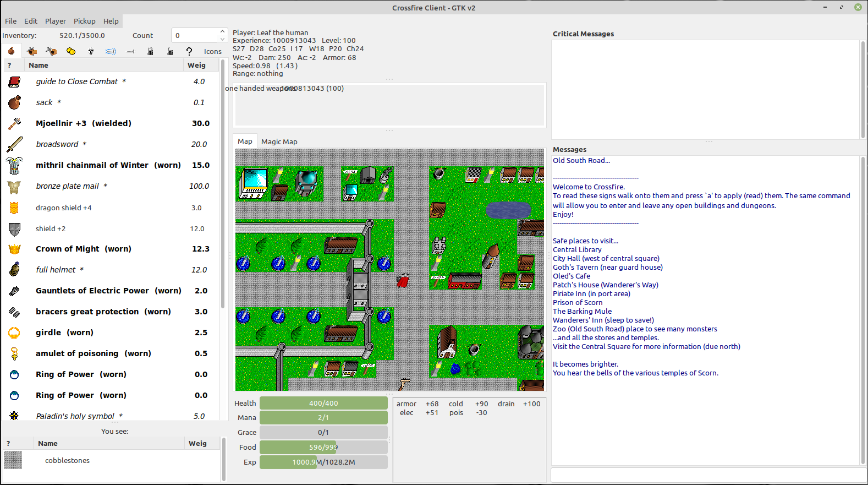The height and width of the screenshot is (485, 868).
Task: Select the second 'Ring of Power (worn)' row
Action: point(112,395)
